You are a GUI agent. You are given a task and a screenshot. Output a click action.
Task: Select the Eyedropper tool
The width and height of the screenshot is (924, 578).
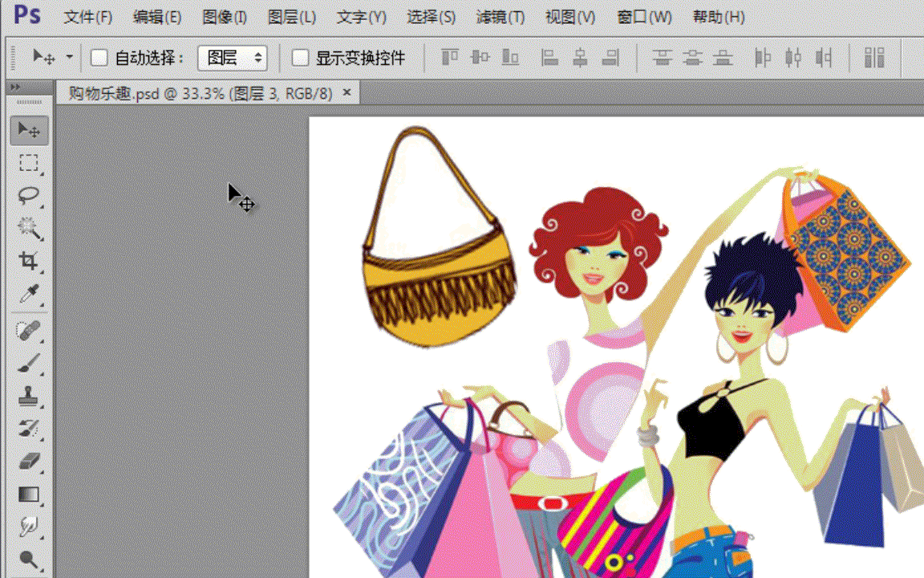click(29, 293)
